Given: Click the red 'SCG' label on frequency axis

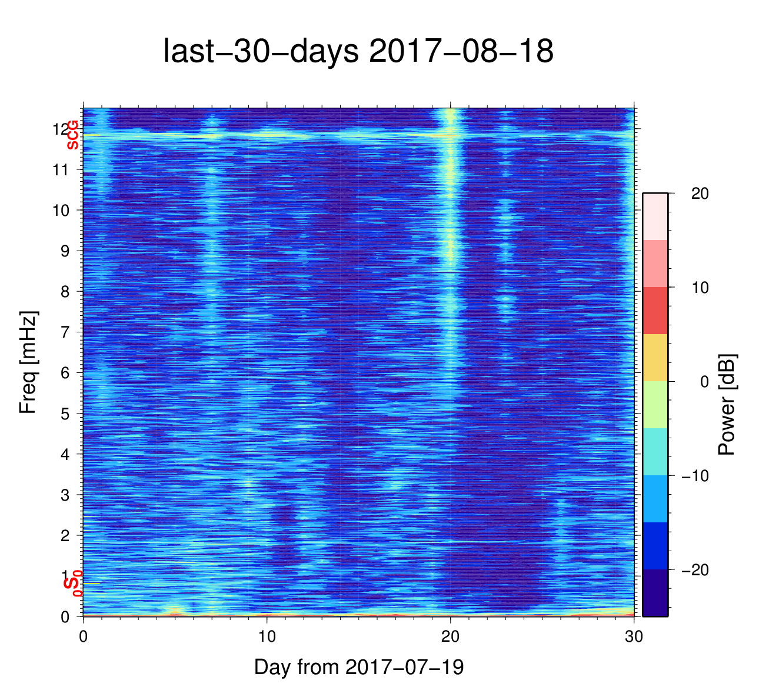Looking at the screenshot, I should (72, 135).
